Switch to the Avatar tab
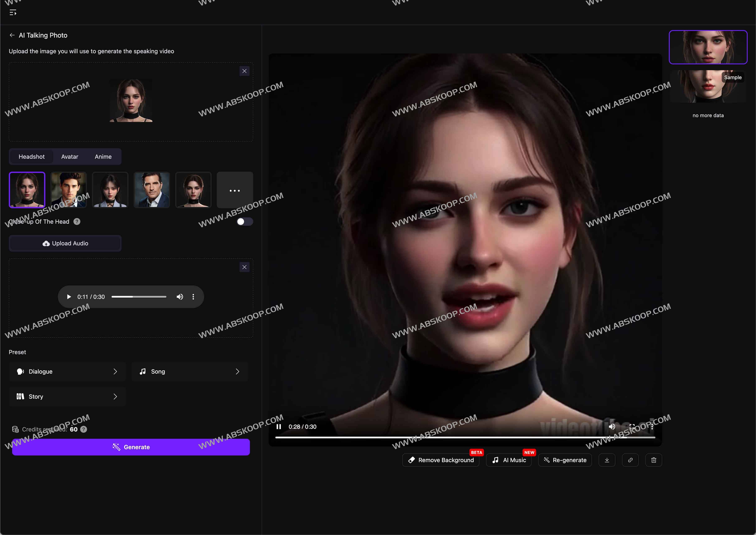The width and height of the screenshot is (756, 535). coord(70,156)
